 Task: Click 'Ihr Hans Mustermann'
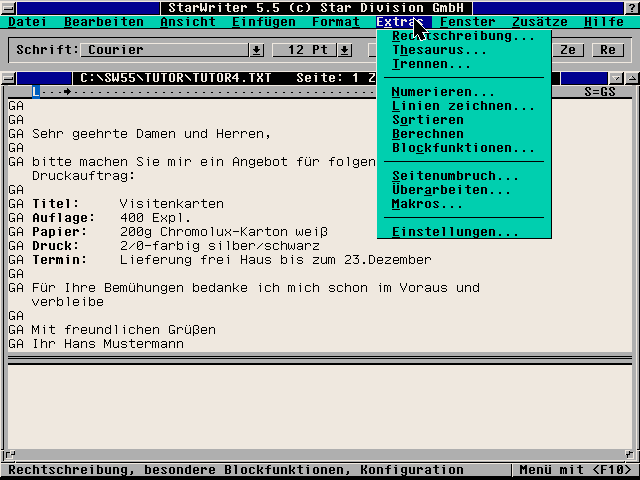pyautogui.click(x=108, y=344)
